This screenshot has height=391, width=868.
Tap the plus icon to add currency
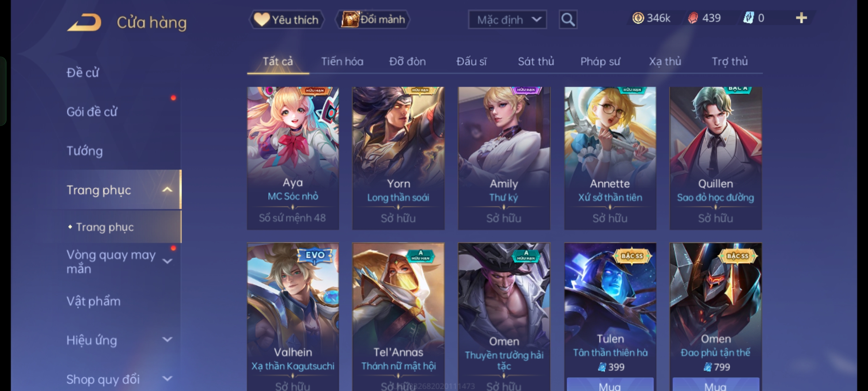coord(801,18)
